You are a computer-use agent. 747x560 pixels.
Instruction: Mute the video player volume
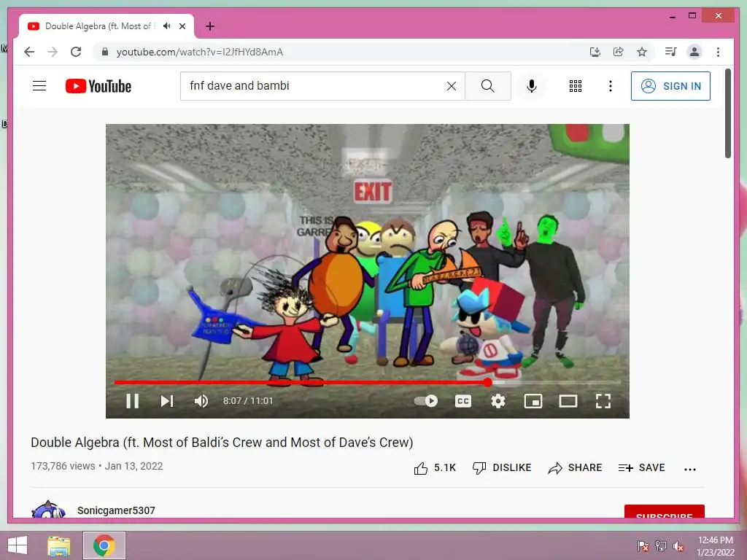(x=201, y=401)
